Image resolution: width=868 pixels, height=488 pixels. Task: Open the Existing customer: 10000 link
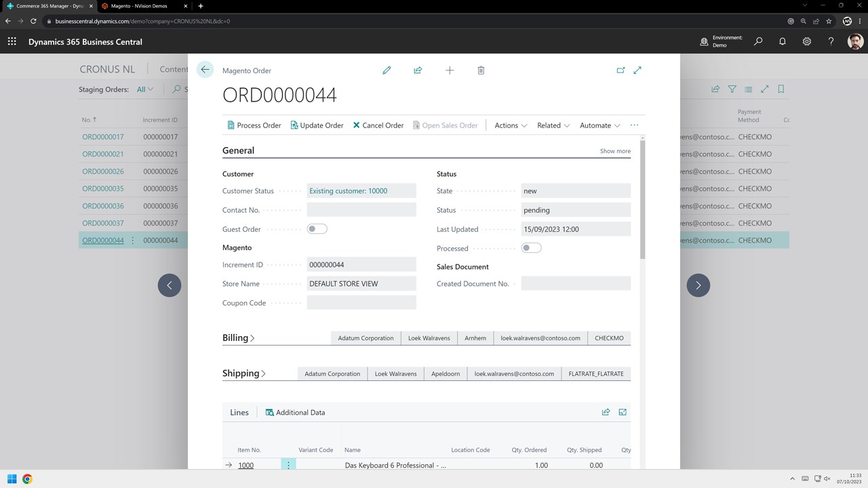tap(349, 191)
